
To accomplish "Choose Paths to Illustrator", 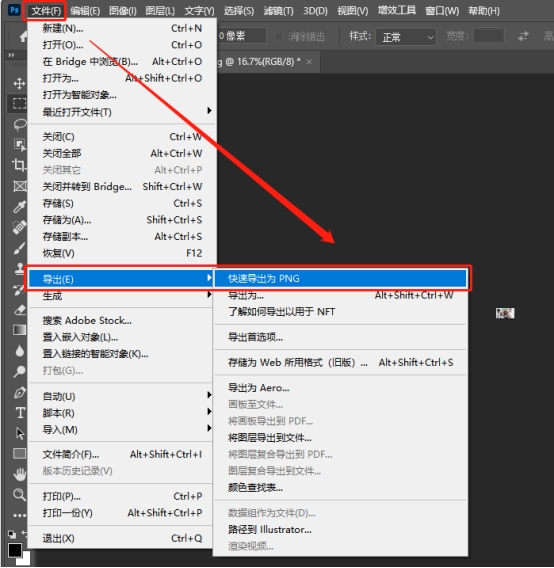I will (341, 529).
